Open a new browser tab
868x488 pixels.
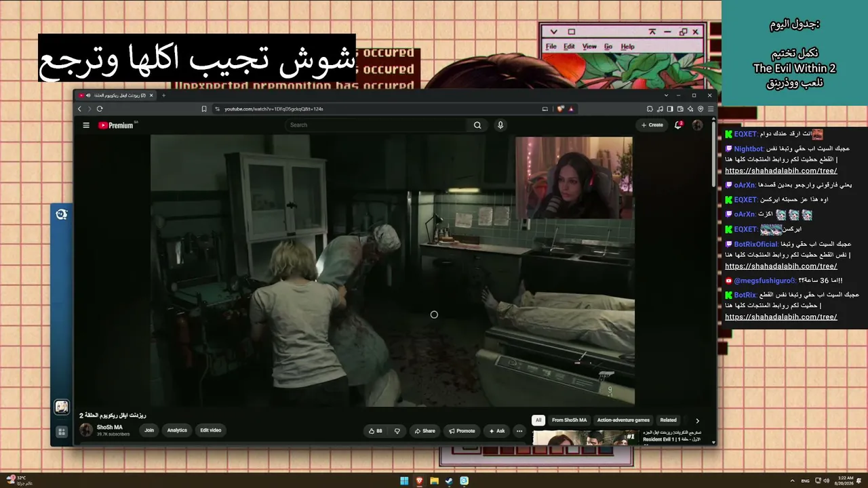click(163, 96)
